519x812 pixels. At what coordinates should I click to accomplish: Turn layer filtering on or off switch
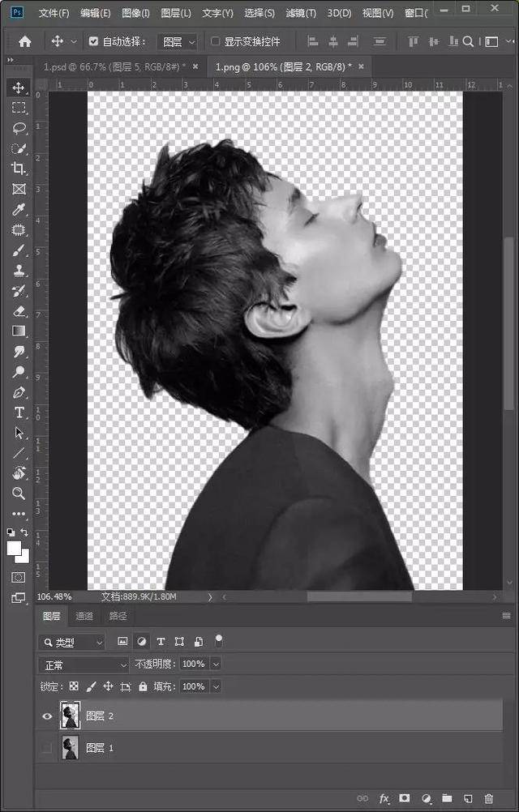(219, 640)
